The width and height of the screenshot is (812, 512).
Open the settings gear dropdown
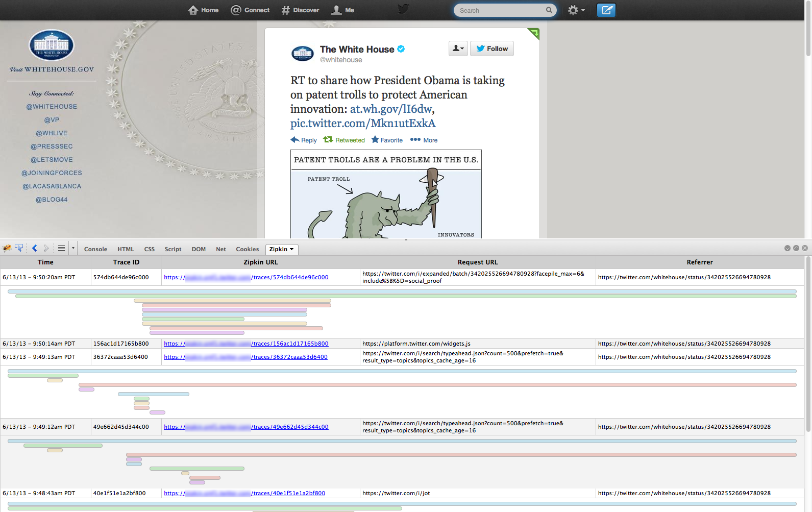[576, 10]
